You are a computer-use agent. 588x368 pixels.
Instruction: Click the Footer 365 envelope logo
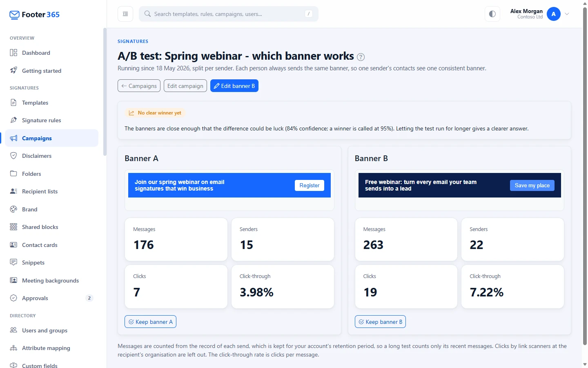pyautogui.click(x=14, y=15)
